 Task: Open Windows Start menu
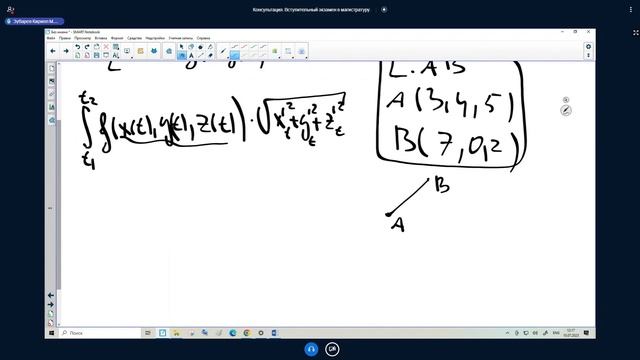pyautogui.click(x=52, y=333)
